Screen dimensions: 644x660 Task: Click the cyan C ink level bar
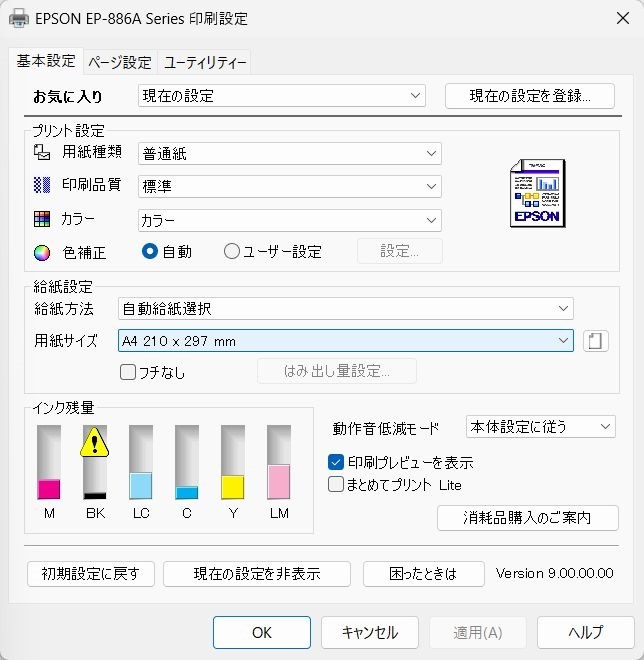coord(186,462)
